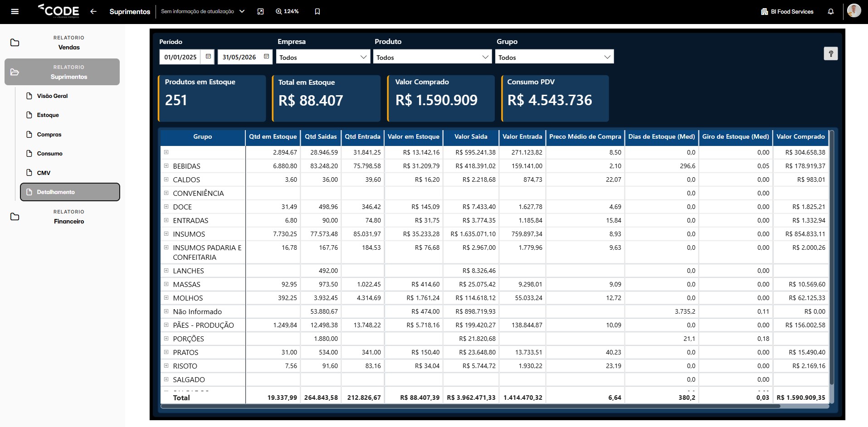Open the hamburger menu

(15, 11)
